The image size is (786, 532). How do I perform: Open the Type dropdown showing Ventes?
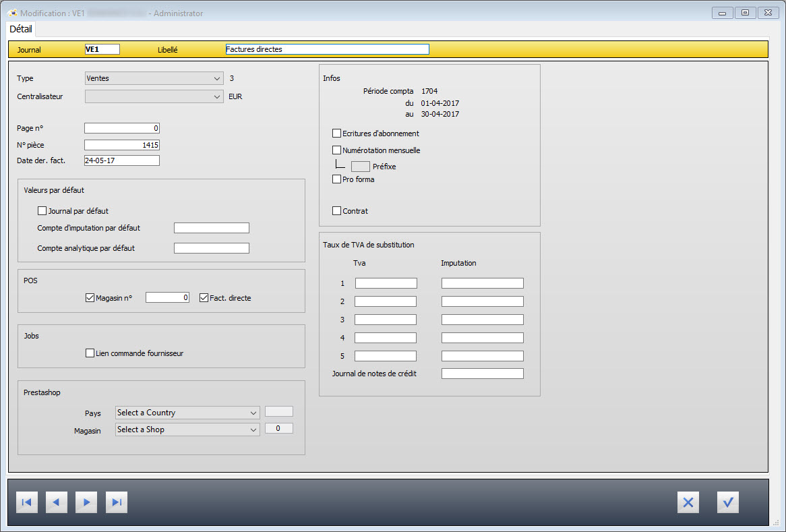(154, 78)
